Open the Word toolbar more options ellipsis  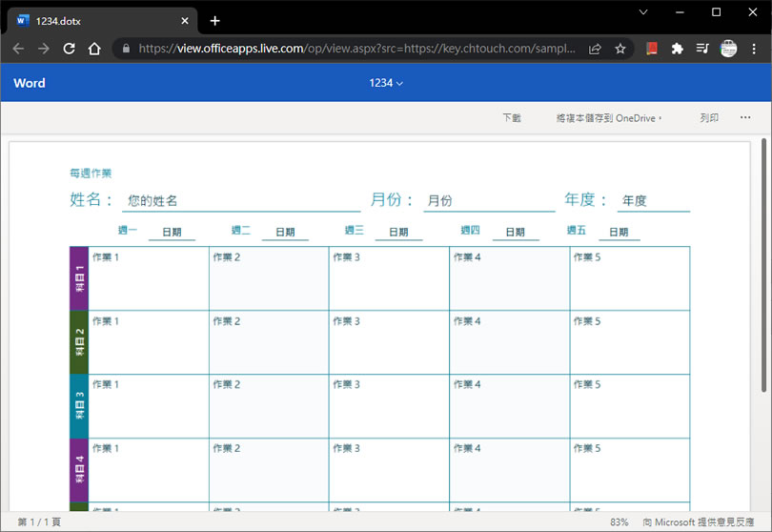click(x=745, y=118)
